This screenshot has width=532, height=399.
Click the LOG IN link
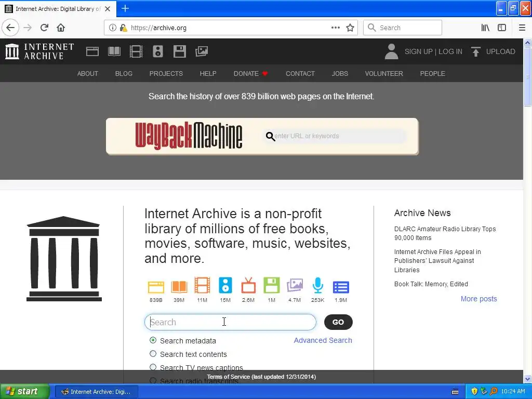[x=450, y=51]
